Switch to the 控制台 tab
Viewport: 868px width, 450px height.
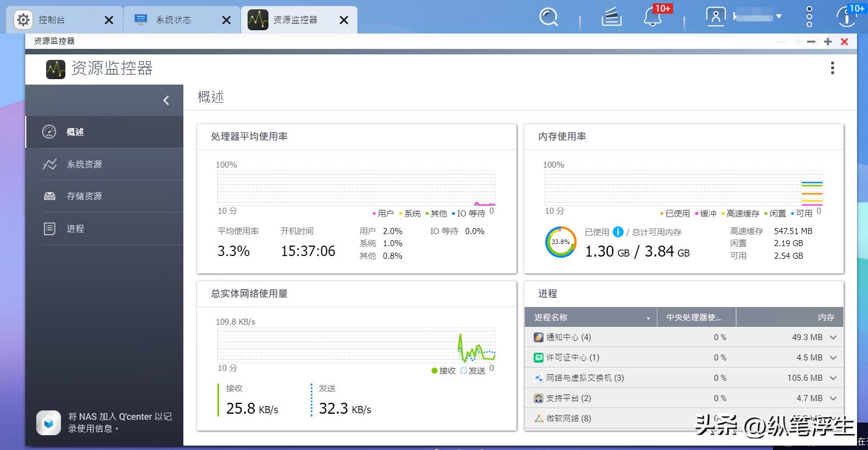[x=65, y=20]
